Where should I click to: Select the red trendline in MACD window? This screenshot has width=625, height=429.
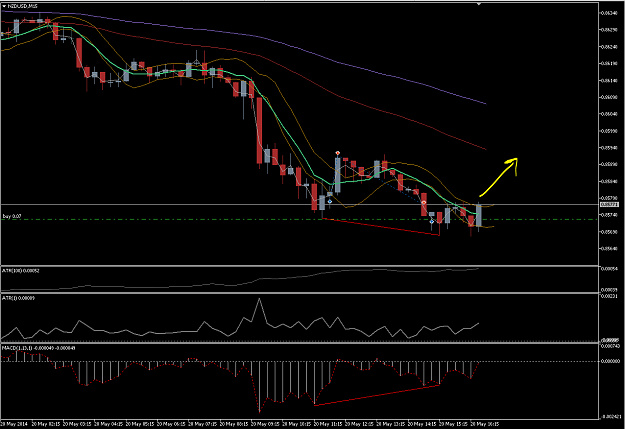377,395
